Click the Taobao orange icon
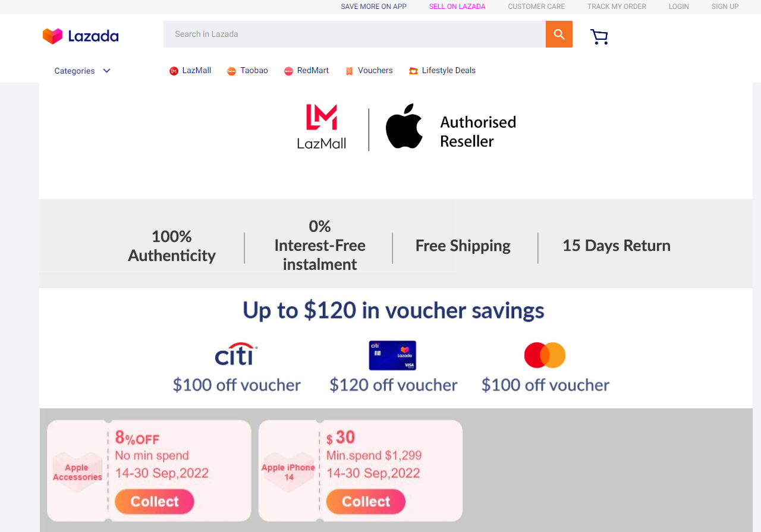Screen dimensions: 761x532 tap(231, 71)
